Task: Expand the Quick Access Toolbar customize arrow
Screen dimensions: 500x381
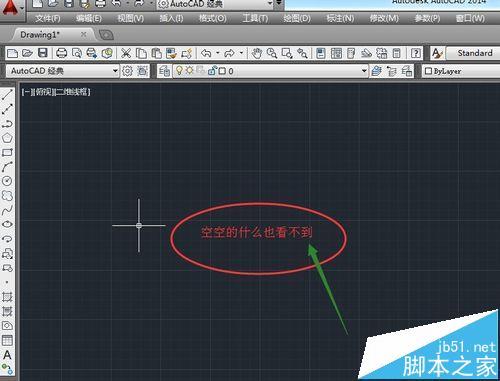Action: 279,4
